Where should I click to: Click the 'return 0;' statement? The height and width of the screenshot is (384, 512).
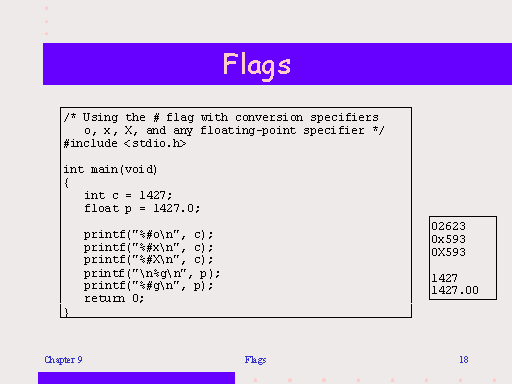tap(114, 298)
